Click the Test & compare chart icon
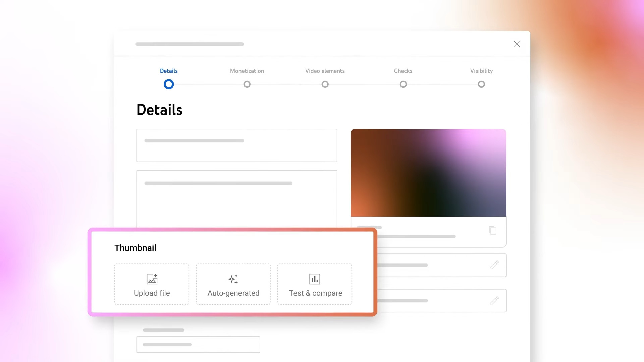The height and width of the screenshot is (362, 644). (x=315, y=279)
